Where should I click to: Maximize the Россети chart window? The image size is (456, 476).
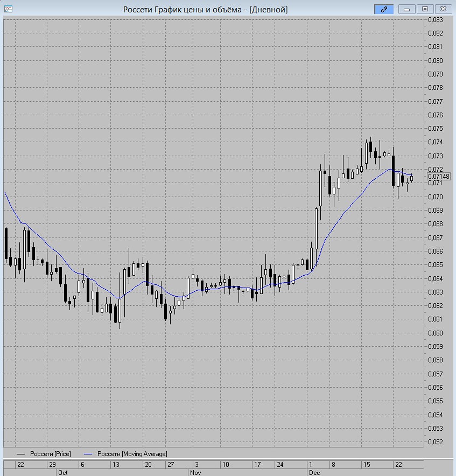(x=425, y=9)
